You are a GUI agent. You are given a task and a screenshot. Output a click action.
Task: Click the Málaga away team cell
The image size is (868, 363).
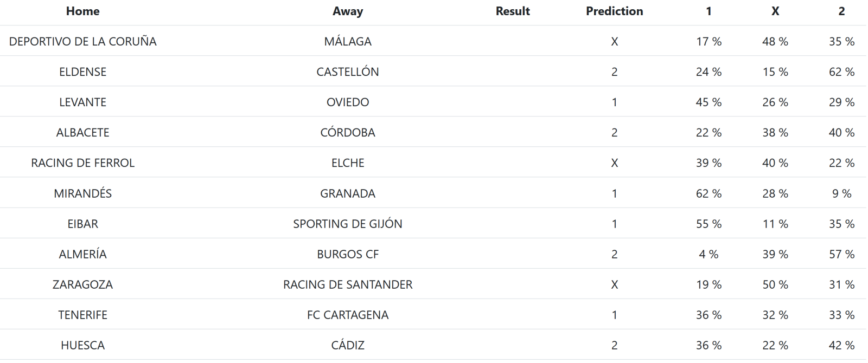(348, 42)
